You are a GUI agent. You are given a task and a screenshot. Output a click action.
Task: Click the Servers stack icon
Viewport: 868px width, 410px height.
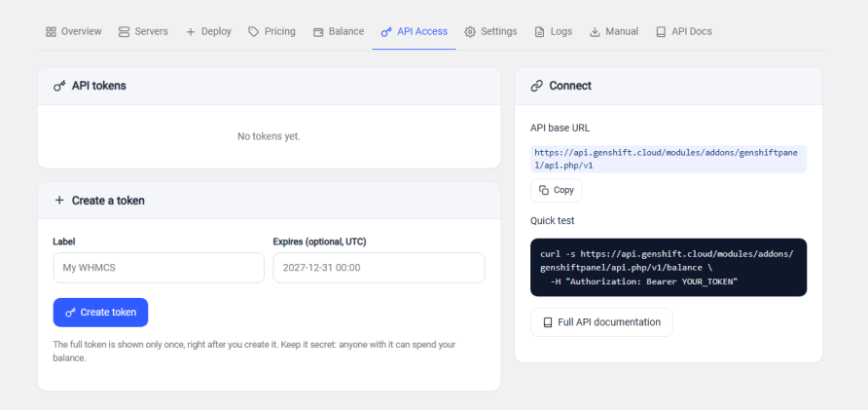pyautogui.click(x=124, y=31)
